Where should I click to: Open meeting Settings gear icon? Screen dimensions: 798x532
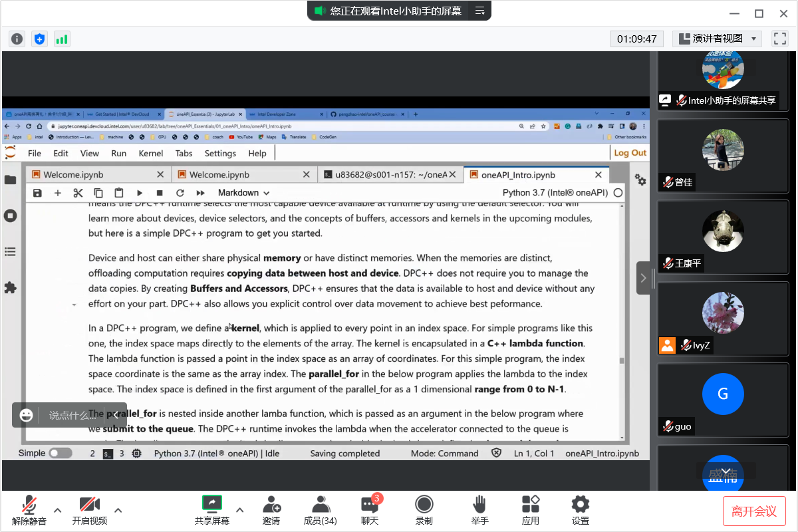(581, 504)
